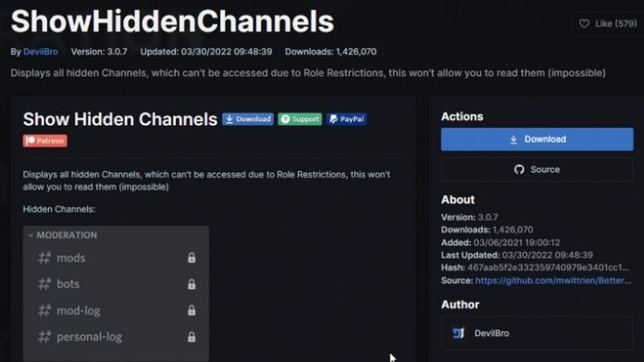Click lock icon beside bots

tap(192, 284)
